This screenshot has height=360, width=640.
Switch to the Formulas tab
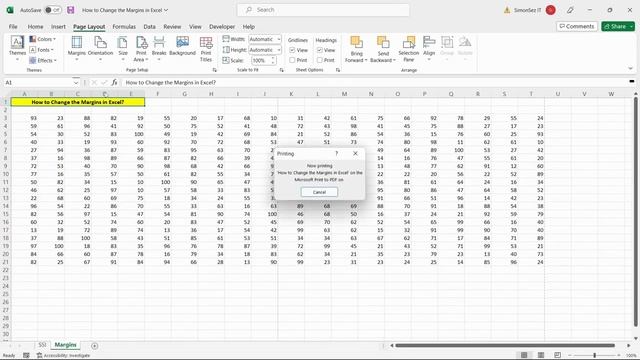(124, 27)
